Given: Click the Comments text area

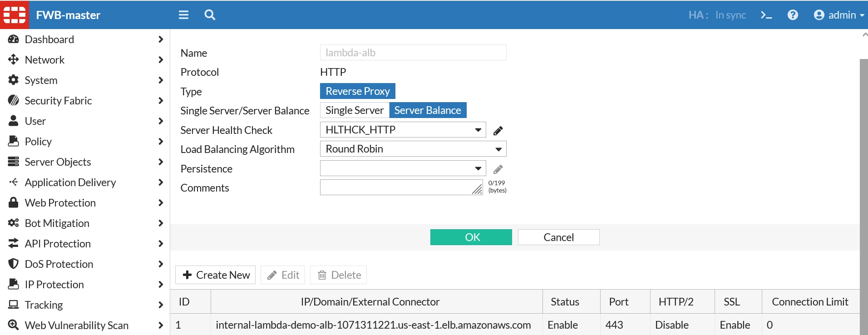Looking at the screenshot, I should click(401, 187).
